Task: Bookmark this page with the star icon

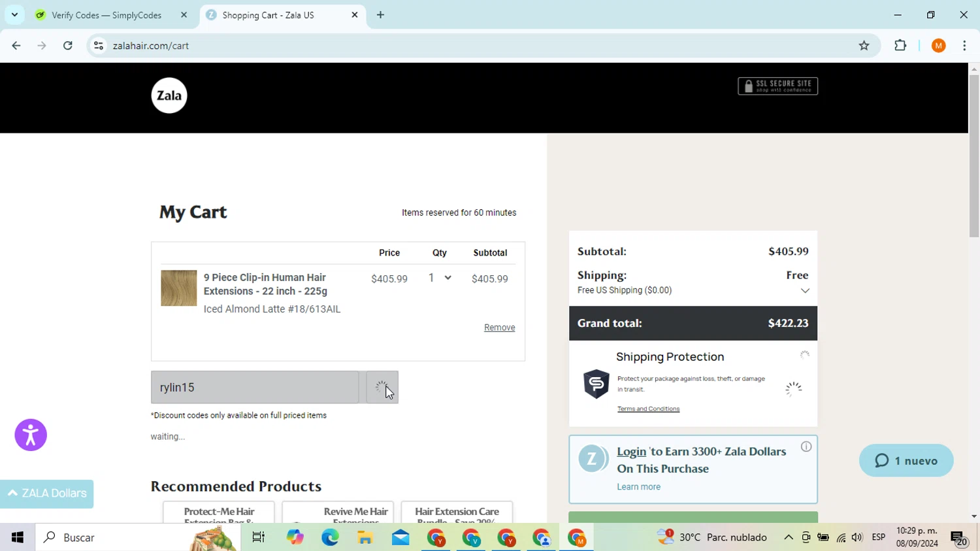Action: coord(864,46)
